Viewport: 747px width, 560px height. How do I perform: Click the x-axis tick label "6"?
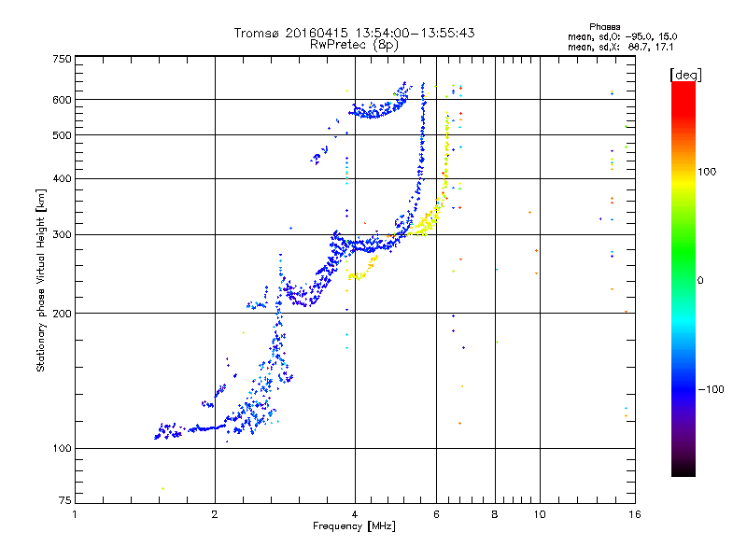coord(436,514)
